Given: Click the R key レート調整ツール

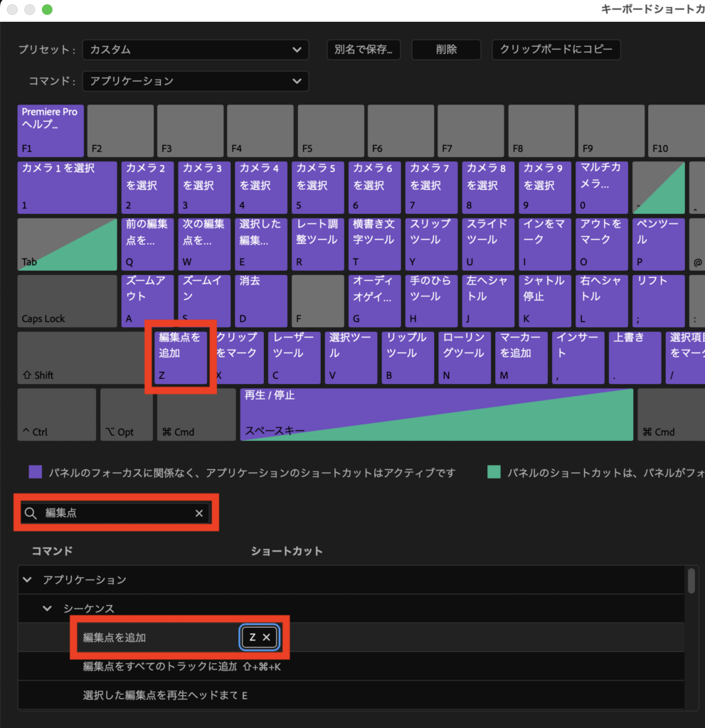Looking at the screenshot, I should [x=318, y=245].
